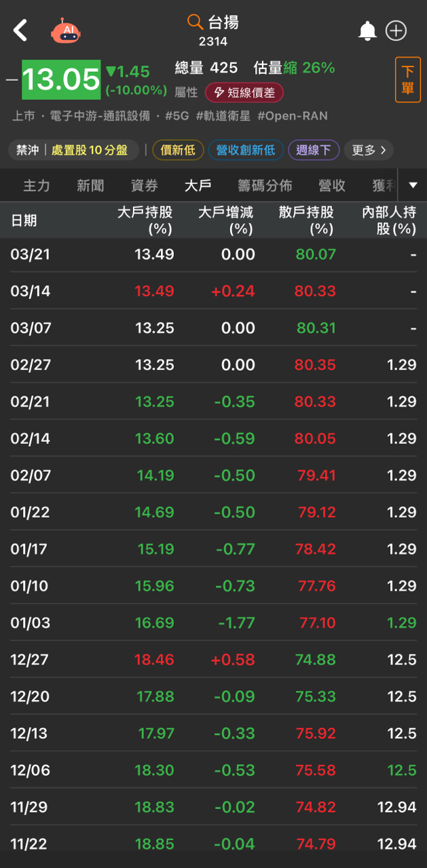Switch to the 主力 tab
The height and width of the screenshot is (868, 427).
[37, 185]
